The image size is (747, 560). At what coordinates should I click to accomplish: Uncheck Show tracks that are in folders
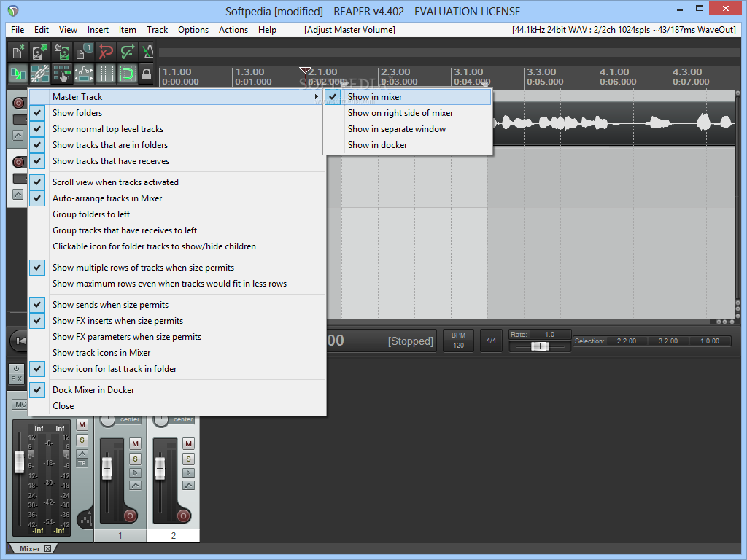tap(177, 145)
